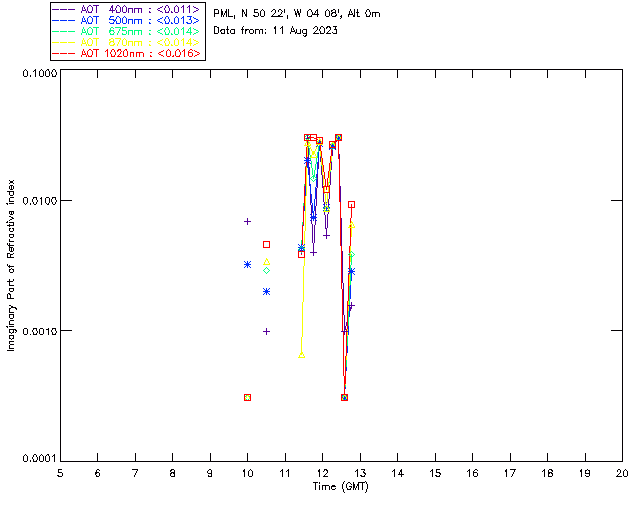Click the purple dashed line sample in the legend

click(64, 9)
